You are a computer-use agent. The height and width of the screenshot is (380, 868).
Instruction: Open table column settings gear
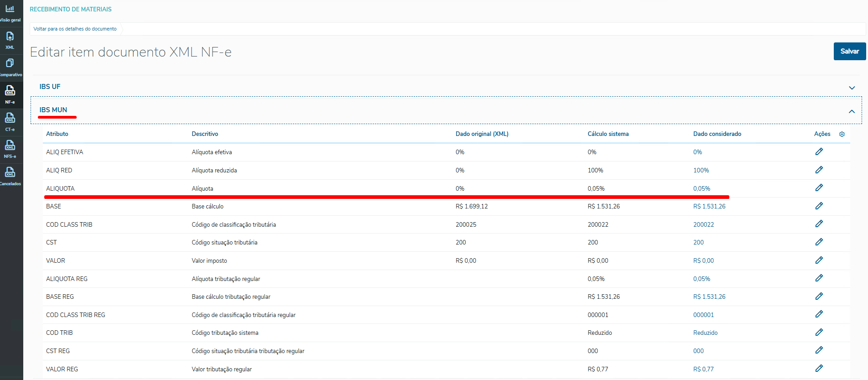[842, 134]
